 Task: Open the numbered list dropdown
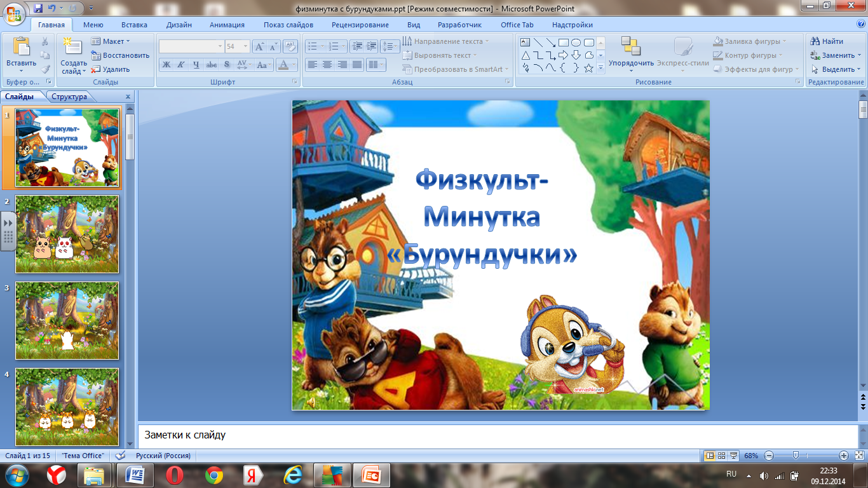tap(337, 46)
